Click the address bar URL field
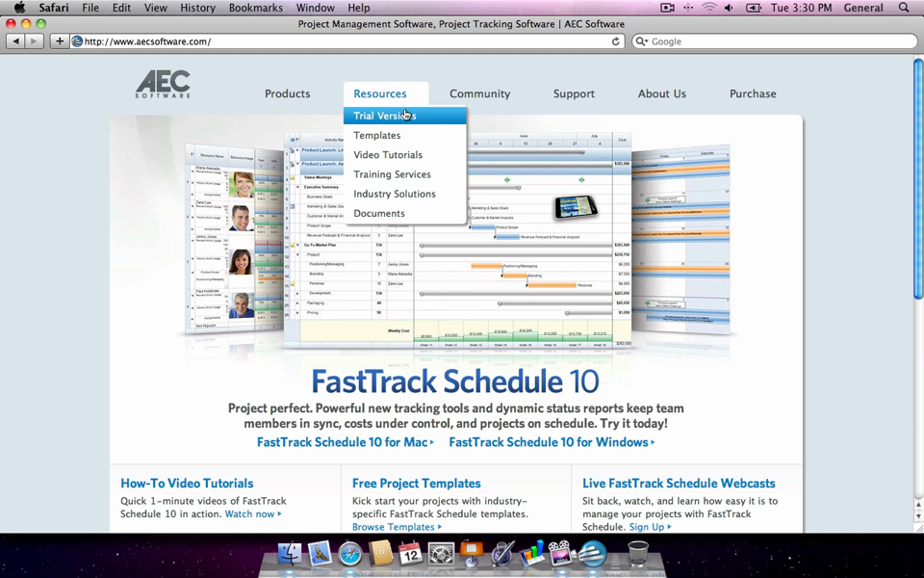The width and height of the screenshot is (924, 578). [x=347, y=41]
